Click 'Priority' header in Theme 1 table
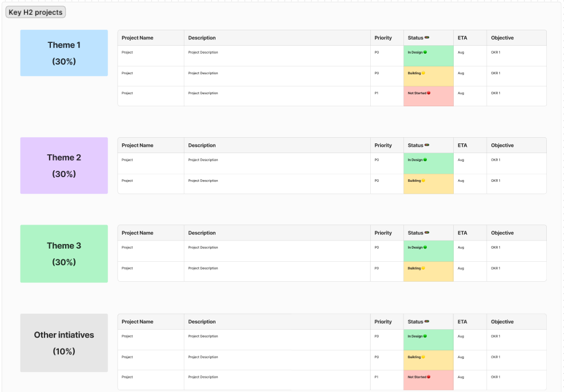The image size is (564, 392). (383, 38)
